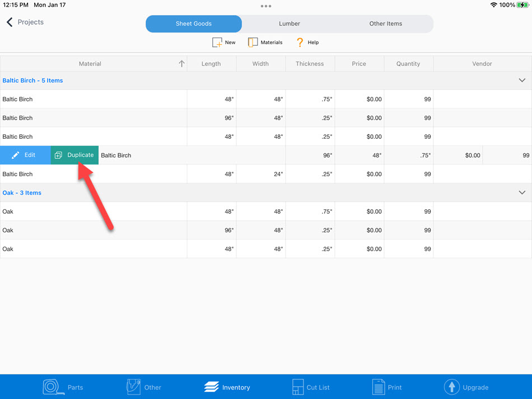Select the Baltic Birch 96" by .25" row name
The width and height of the screenshot is (532, 399).
pyautogui.click(x=18, y=118)
